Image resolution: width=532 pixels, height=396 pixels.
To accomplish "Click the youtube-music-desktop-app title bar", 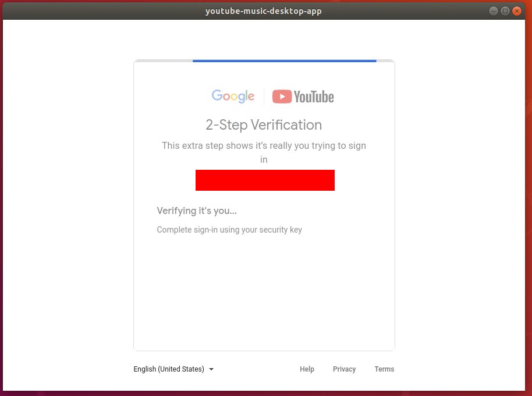I will (x=263, y=10).
